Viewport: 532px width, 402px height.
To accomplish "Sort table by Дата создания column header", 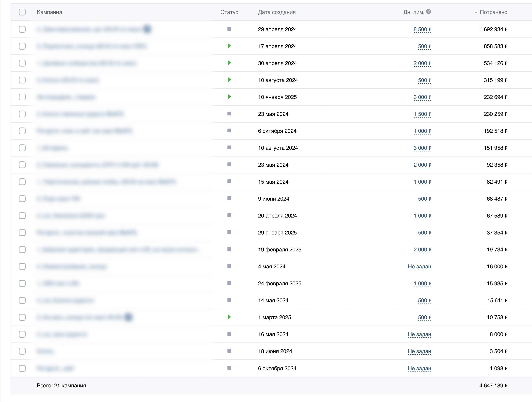I will (x=277, y=12).
